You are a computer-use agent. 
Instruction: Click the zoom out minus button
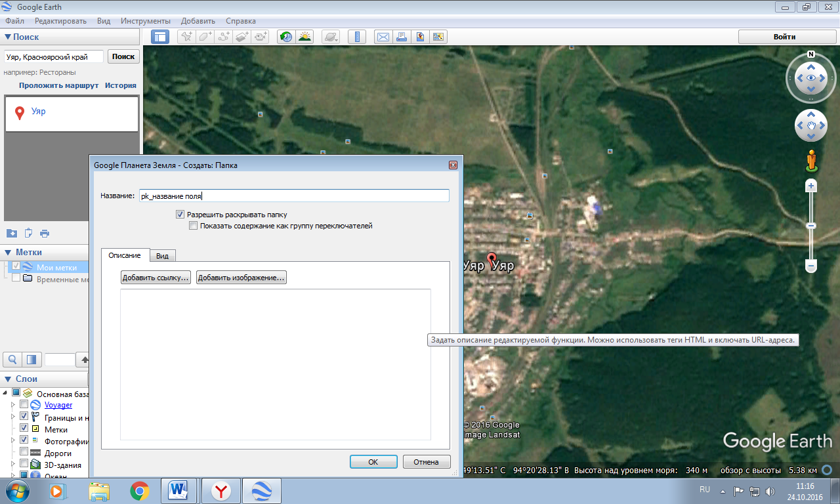pyautogui.click(x=811, y=266)
